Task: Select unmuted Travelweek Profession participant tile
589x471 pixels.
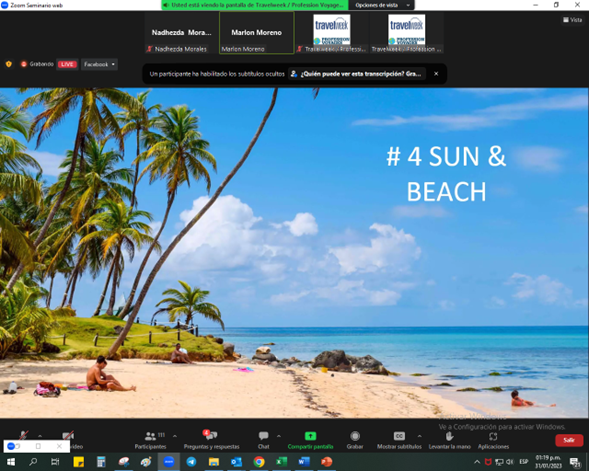Action: [x=407, y=33]
